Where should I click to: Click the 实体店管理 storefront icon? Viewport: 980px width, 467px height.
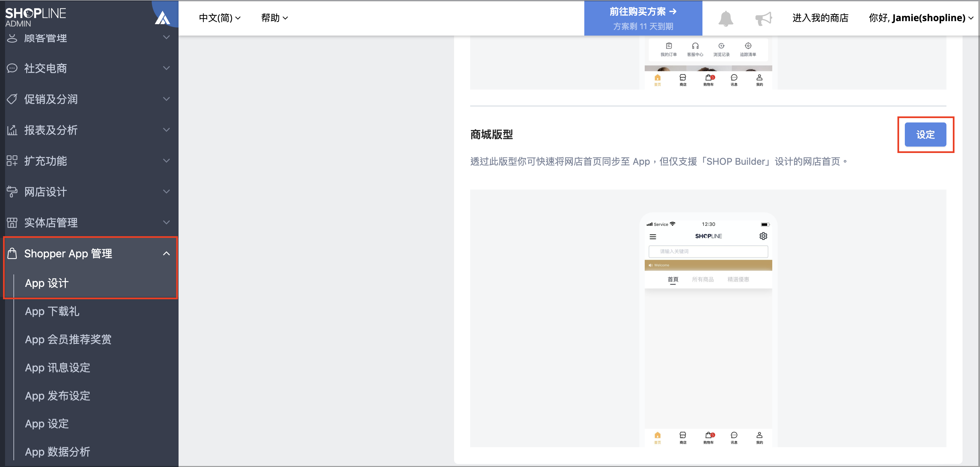point(12,222)
